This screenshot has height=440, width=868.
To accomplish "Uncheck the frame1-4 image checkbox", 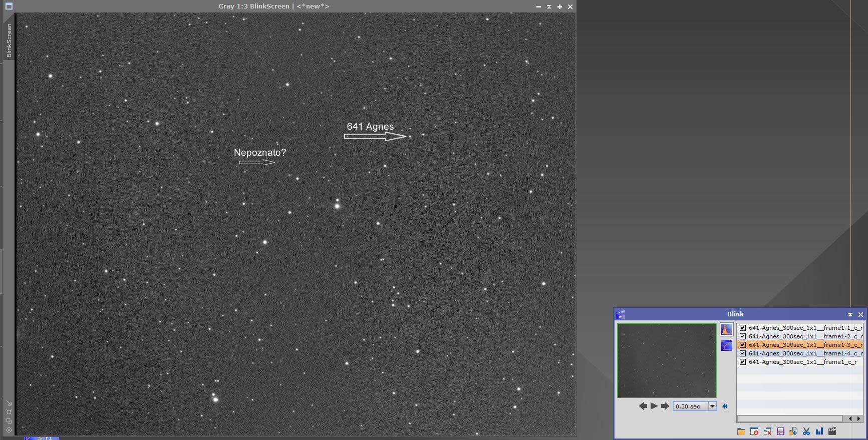I will (x=743, y=353).
